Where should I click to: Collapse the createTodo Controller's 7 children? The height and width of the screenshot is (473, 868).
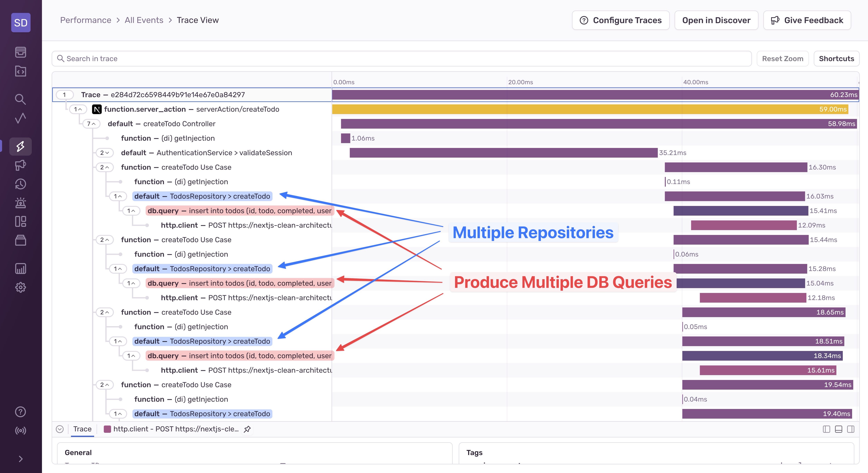coord(92,124)
